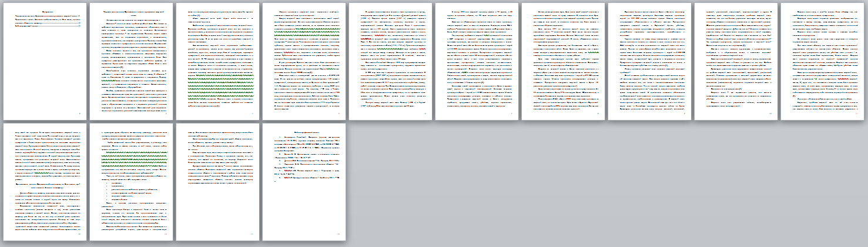868x247 pixels.
Task: Open the tenth page, last in top row
Action: click(x=822, y=61)
